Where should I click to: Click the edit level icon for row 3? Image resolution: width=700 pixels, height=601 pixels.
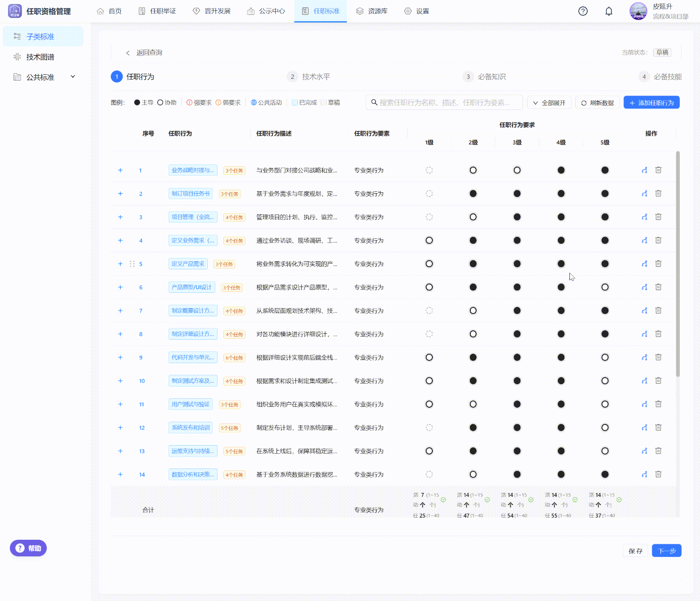(644, 217)
